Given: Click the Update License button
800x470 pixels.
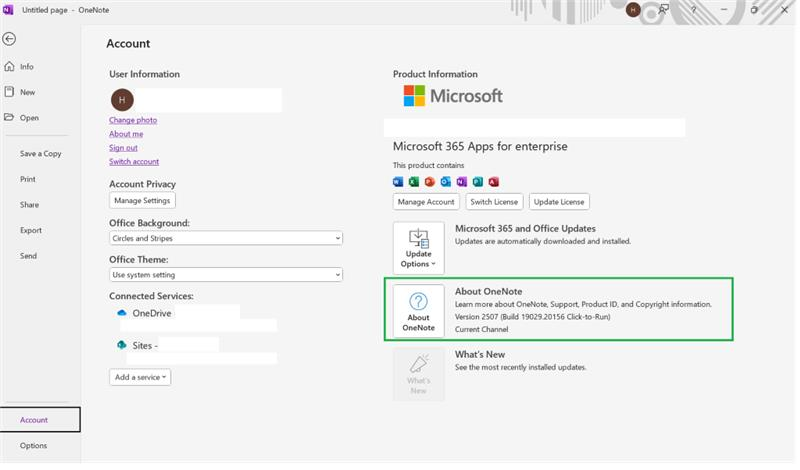Looking at the screenshot, I should (x=560, y=202).
